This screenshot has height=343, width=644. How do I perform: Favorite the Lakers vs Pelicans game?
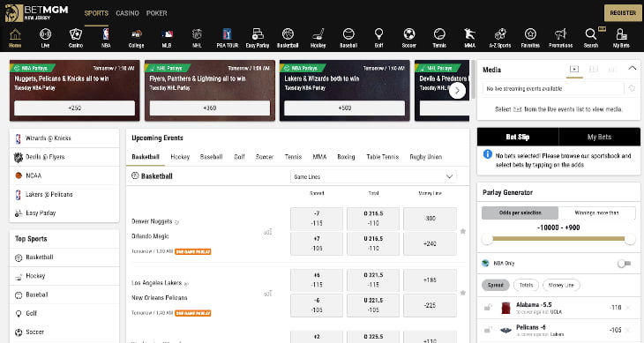[463, 293]
